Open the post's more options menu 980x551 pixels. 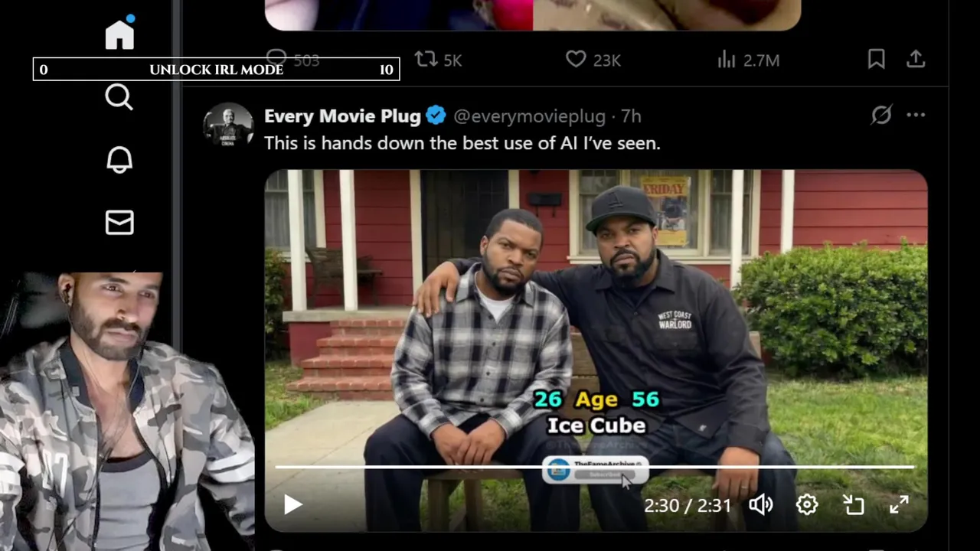(x=916, y=115)
